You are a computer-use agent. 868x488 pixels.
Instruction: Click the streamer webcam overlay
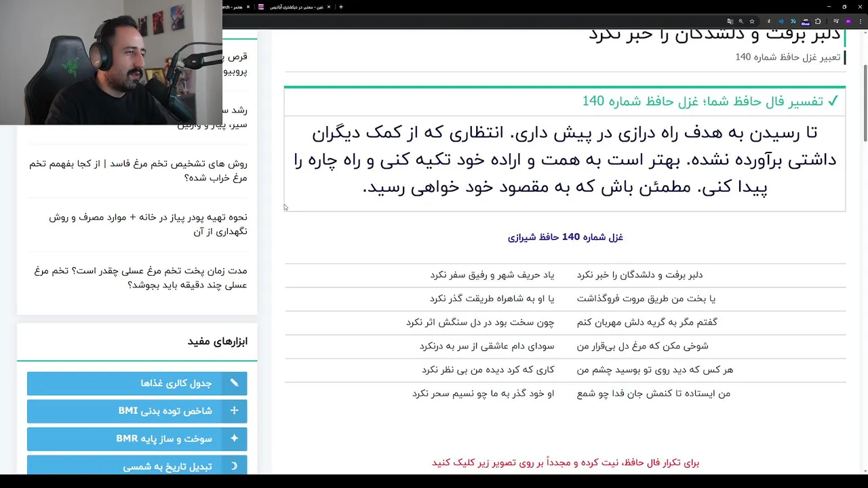(111, 62)
